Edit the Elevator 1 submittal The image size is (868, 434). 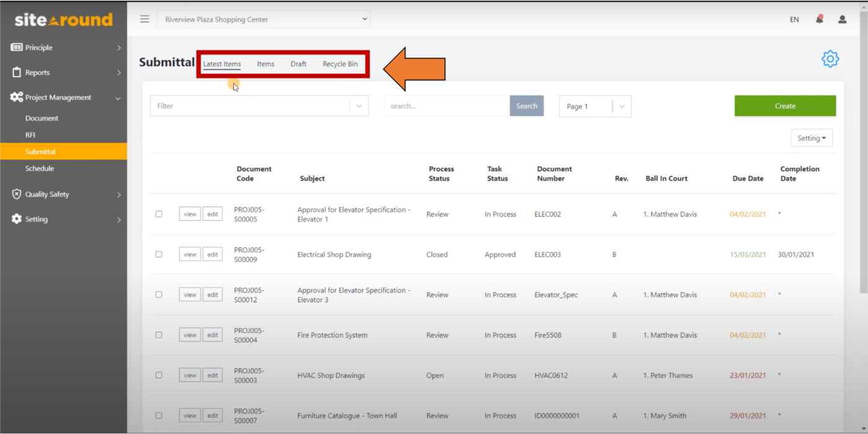213,214
